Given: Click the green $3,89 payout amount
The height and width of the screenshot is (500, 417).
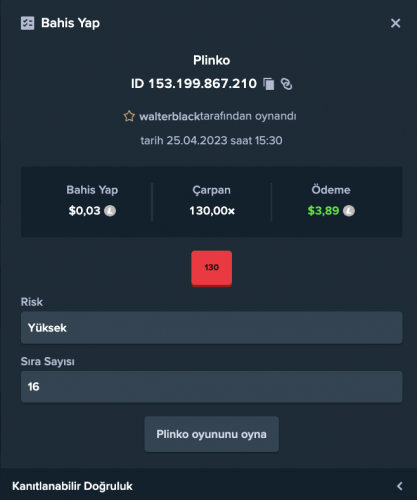Looking at the screenshot, I should click(323, 211).
